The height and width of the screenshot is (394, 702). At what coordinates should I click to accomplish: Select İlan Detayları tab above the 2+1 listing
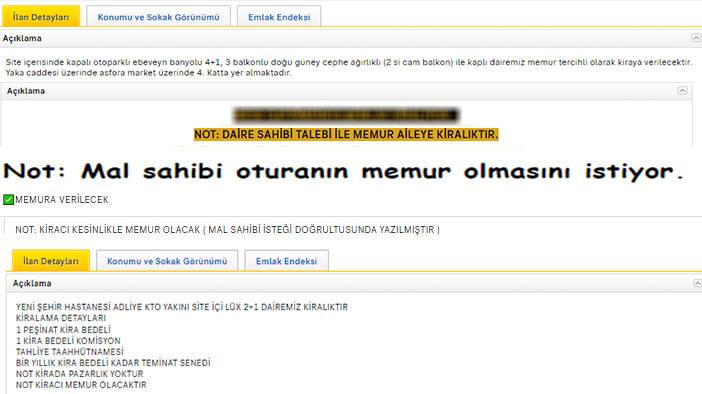[51, 261]
